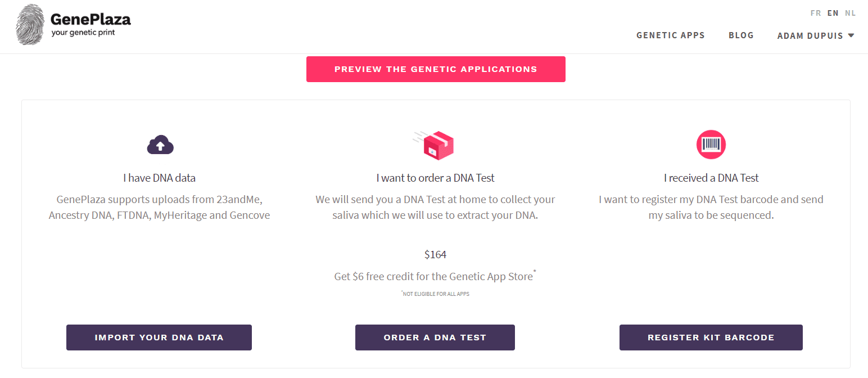Click the cloud upload icon
868x378 pixels.
(x=160, y=145)
